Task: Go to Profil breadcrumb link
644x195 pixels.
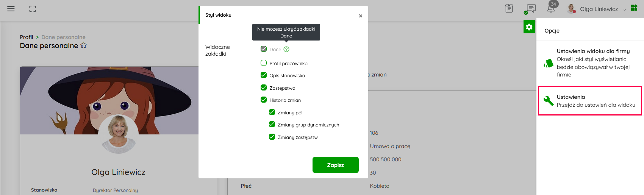Action: tap(27, 37)
